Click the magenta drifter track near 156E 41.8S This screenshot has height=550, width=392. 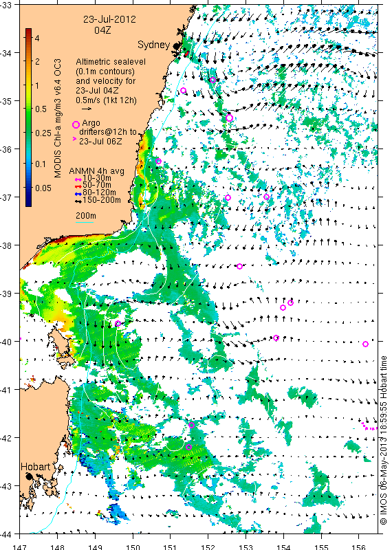click(369, 427)
